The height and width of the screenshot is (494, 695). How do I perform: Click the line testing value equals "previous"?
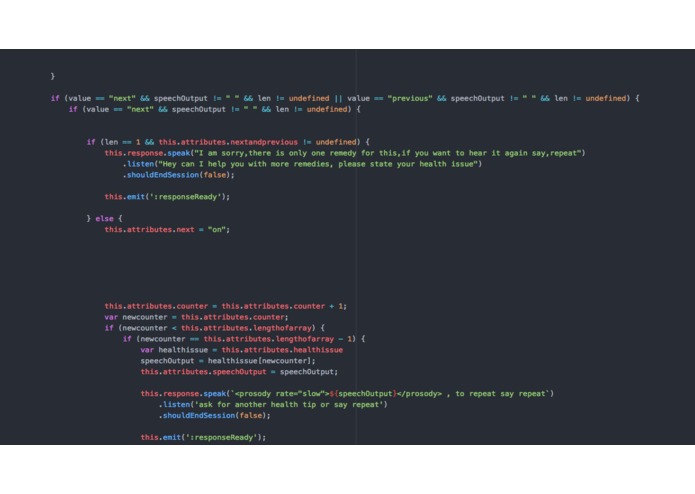coord(345,98)
